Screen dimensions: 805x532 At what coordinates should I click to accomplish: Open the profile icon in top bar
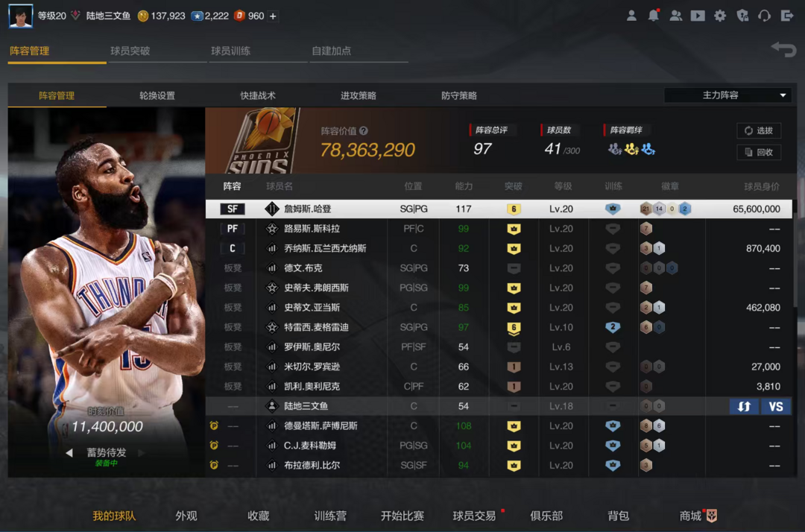(631, 16)
